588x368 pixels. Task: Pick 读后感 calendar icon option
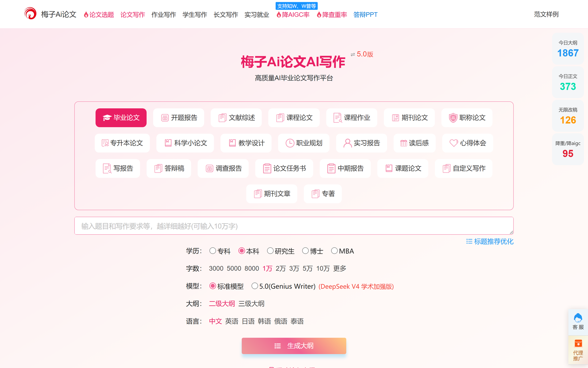(x=414, y=143)
